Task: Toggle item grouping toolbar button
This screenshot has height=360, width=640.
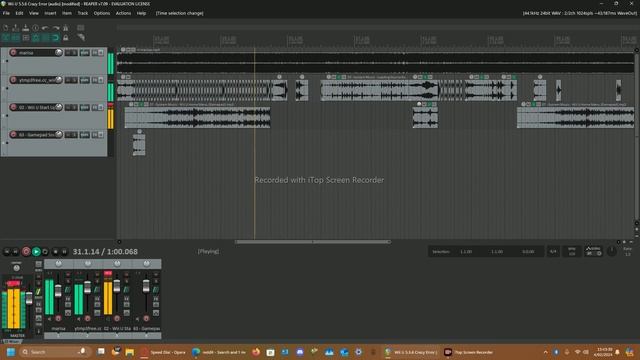Action: pos(16,38)
